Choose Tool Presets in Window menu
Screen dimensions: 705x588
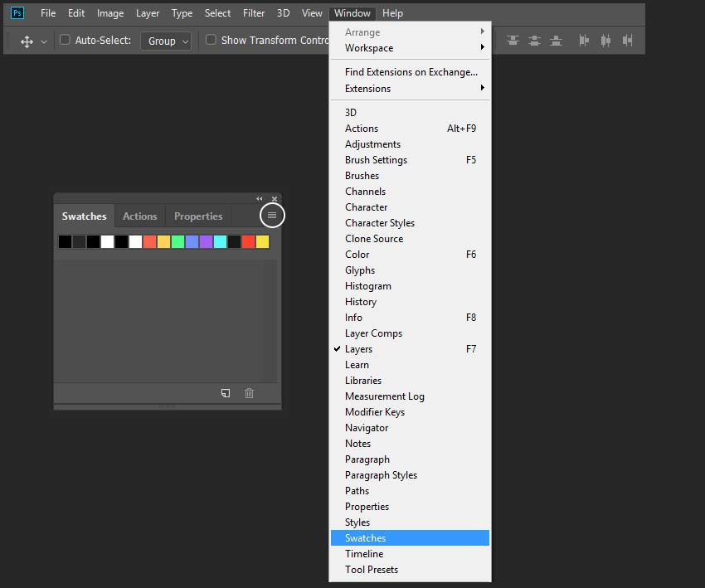tap(410, 569)
